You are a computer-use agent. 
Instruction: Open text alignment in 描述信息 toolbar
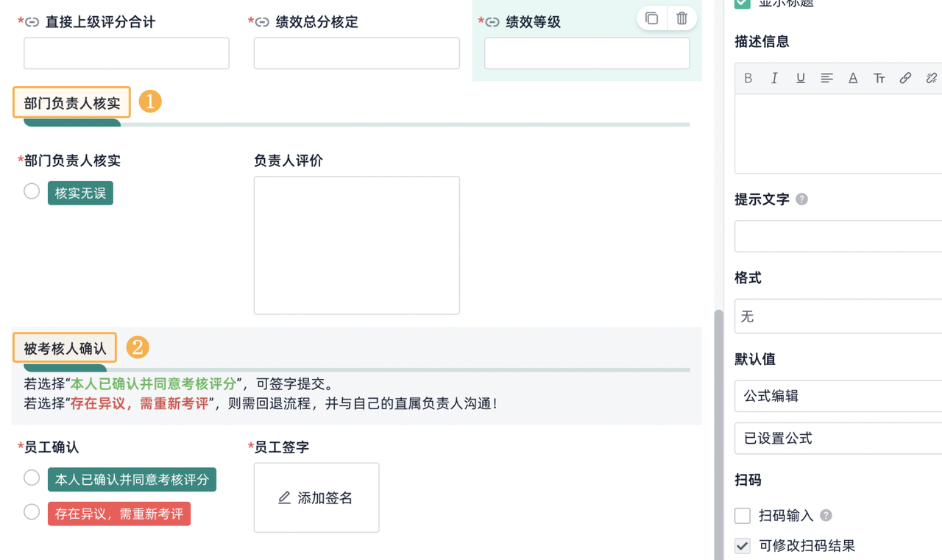826,78
